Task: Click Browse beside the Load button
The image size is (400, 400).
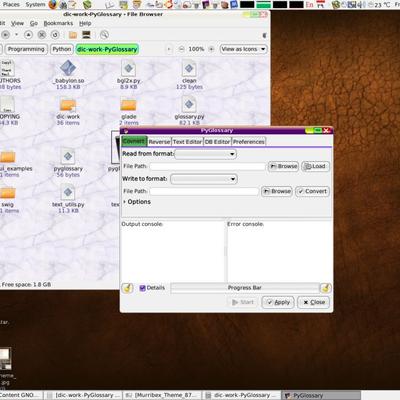Action: tap(283, 166)
